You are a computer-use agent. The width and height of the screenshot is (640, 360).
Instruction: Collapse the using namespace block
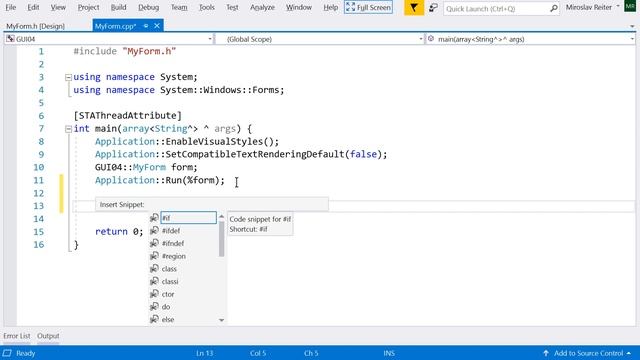[x=68, y=77]
